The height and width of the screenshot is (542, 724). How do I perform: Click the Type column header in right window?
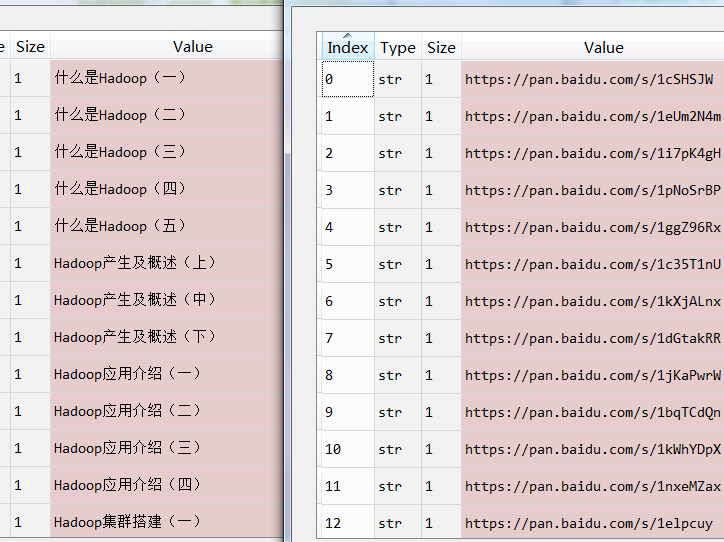tap(398, 46)
